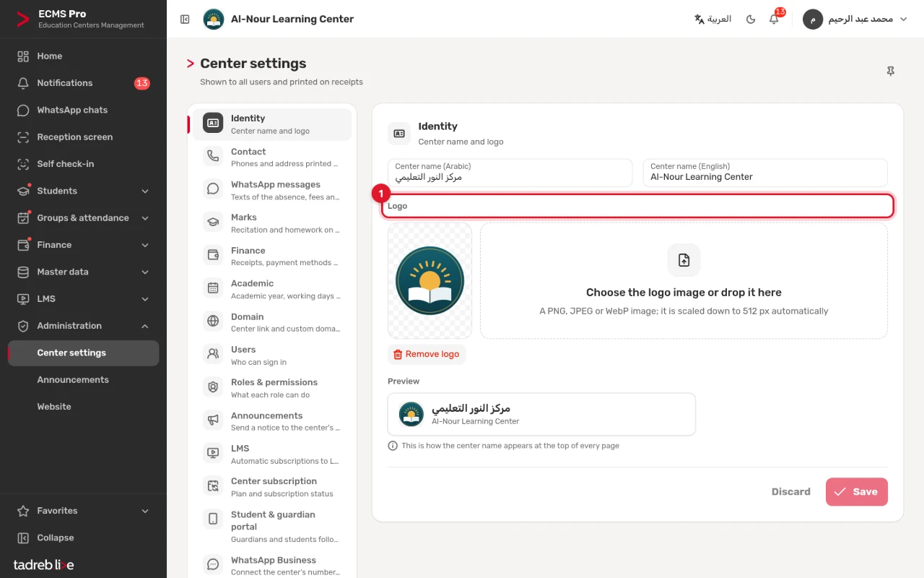Expand the Favorites section
This screenshot has height=578, width=924.
83,511
